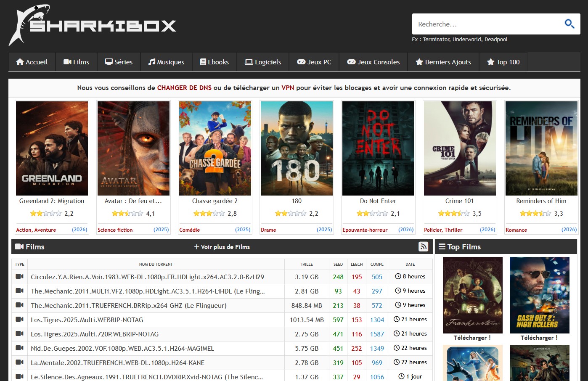Click the Policier, Thriller genre label

point(443,230)
